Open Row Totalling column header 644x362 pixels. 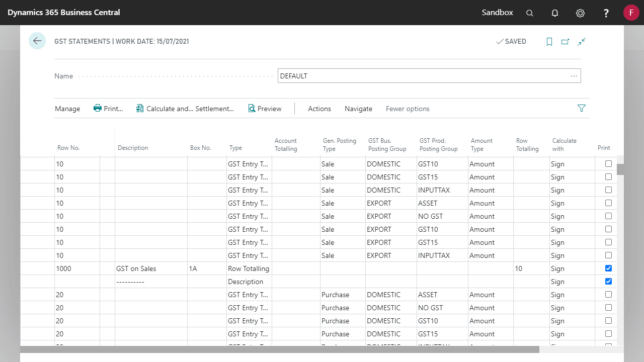pos(527,145)
